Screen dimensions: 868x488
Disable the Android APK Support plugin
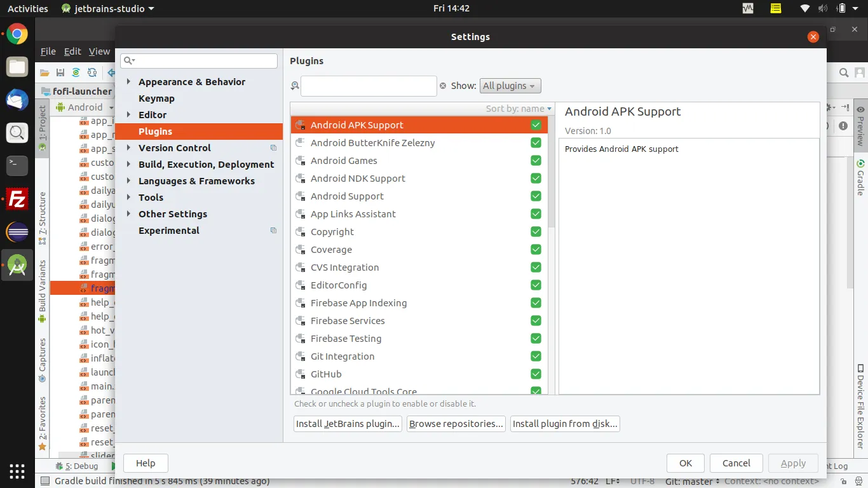[536, 125]
